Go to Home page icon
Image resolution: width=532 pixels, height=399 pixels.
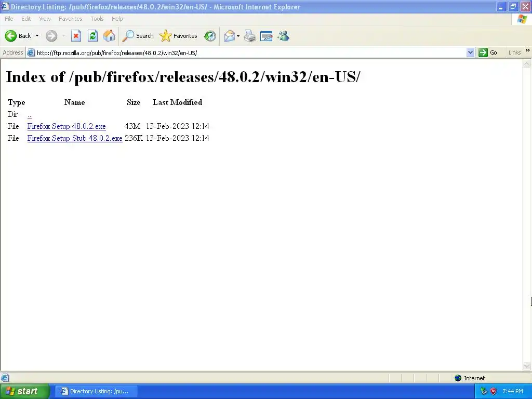click(109, 36)
